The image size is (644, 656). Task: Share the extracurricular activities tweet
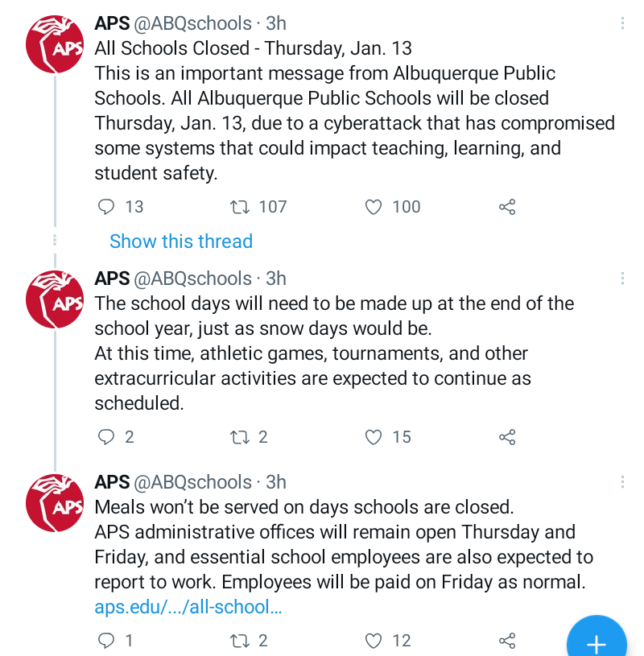click(x=507, y=437)
